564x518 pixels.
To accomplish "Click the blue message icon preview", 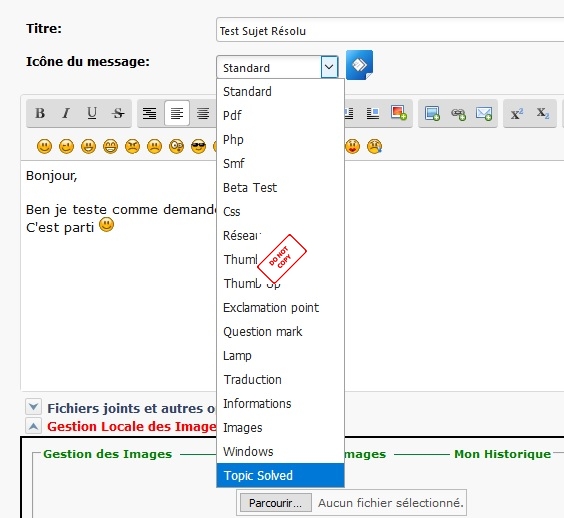I will tap(359, 65).
